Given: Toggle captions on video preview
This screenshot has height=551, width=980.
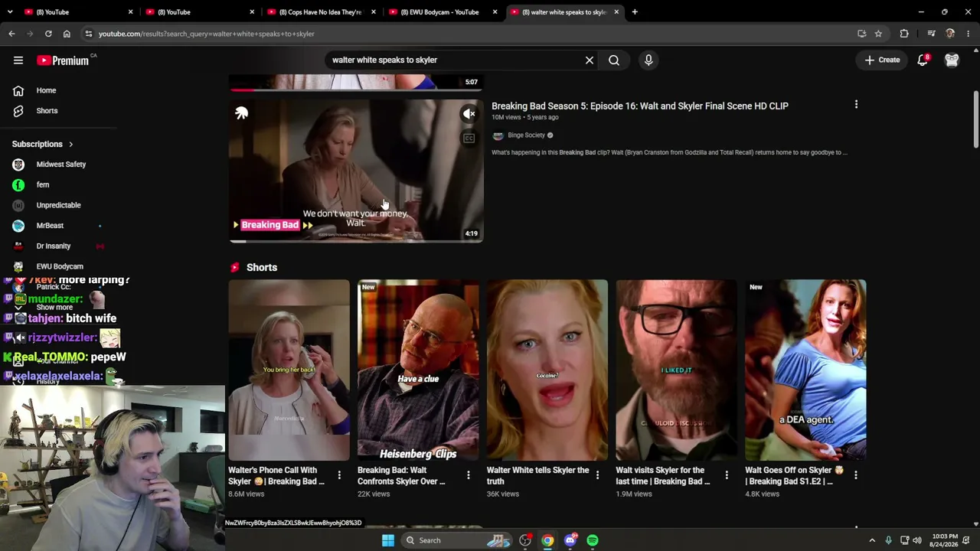Looking at the screenshot, I should click(469, 138).
